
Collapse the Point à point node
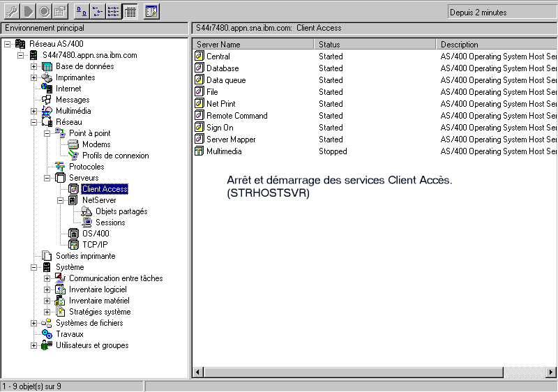pos(47,133)
